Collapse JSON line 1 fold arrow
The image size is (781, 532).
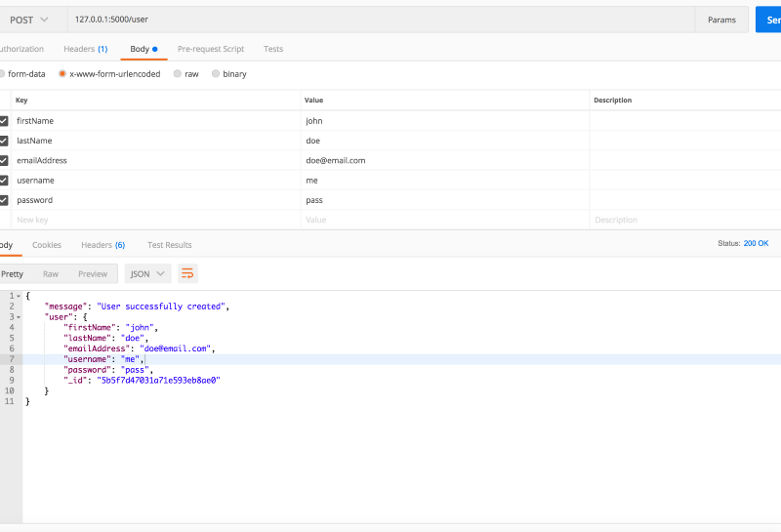pos(19,296)
